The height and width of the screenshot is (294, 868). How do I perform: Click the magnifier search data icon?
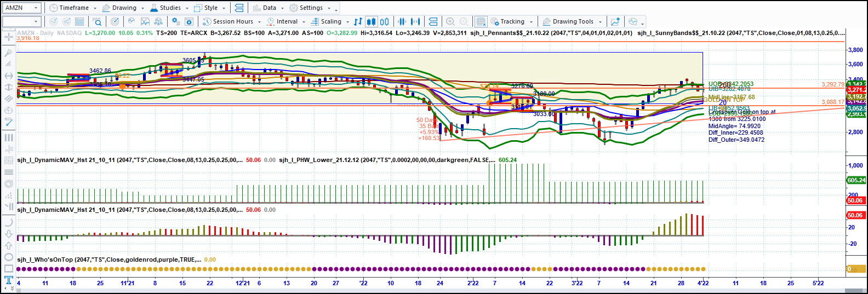97,21
